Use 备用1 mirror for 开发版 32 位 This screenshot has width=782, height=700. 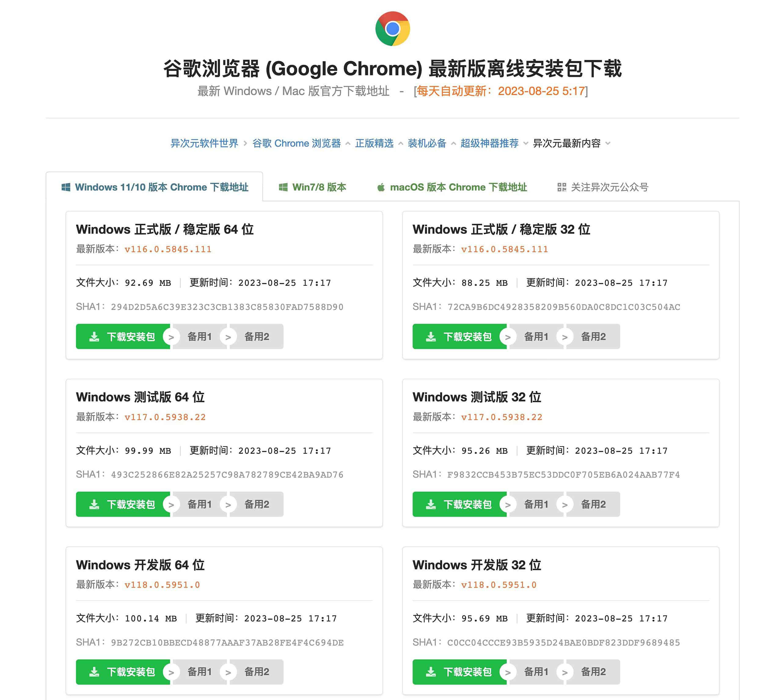536,672
